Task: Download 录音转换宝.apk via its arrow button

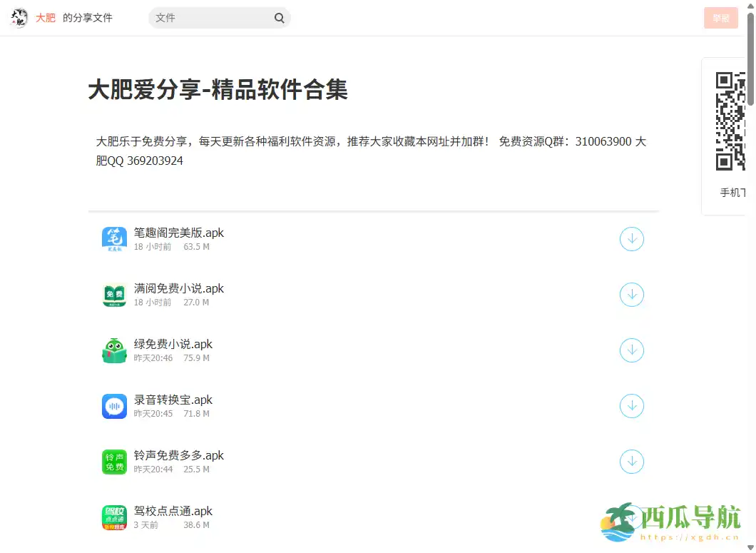Action: click(x=632, y=406)
